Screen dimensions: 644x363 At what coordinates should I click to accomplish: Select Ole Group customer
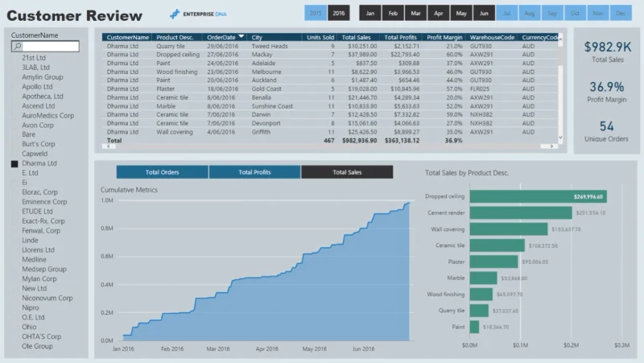click(x=37, y=346)
